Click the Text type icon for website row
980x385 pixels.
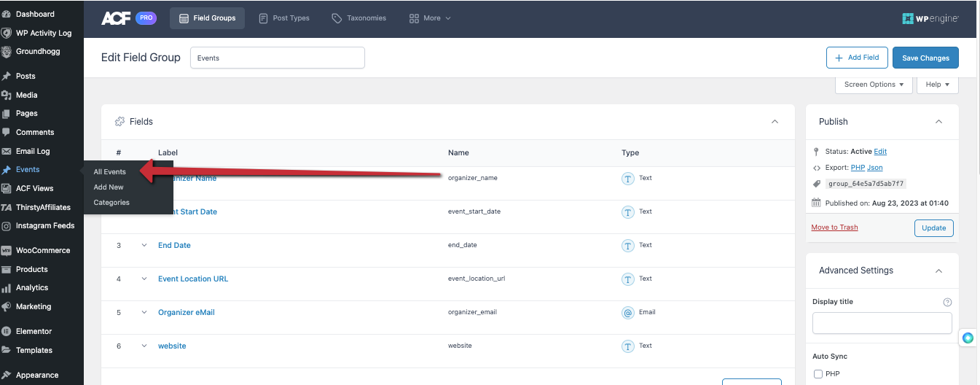click(x=627, y=346)
